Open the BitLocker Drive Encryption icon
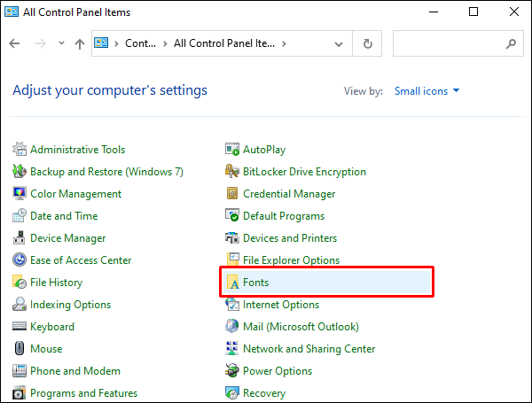The image size is (532, 403). coord(232,172)
